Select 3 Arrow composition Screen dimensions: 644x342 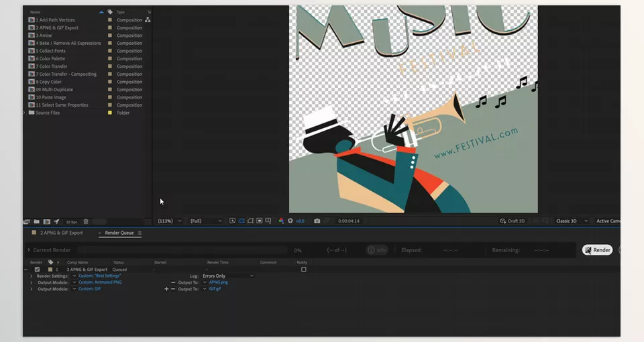(44, 36)
